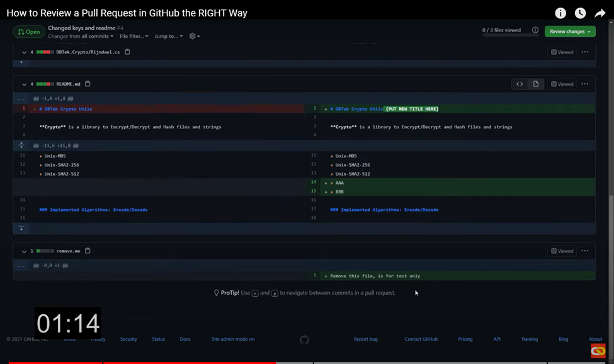Collapse the remove.me file diff
The height and width of the screenshot is (364, 614).
pos(24,251)
